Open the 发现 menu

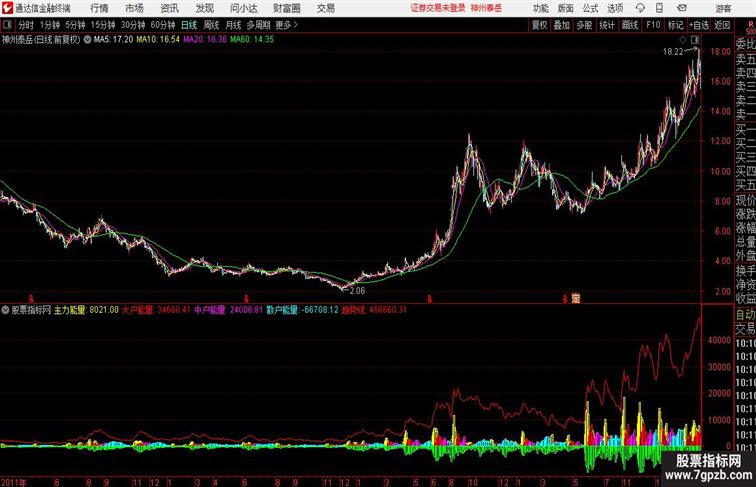[204, 8]
